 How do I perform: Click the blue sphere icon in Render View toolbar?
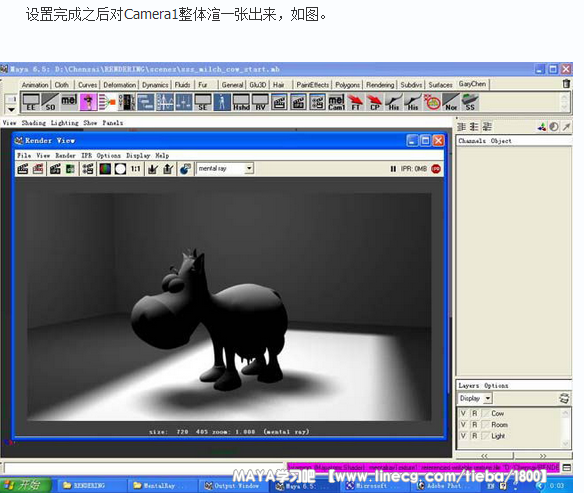point(185,169)
